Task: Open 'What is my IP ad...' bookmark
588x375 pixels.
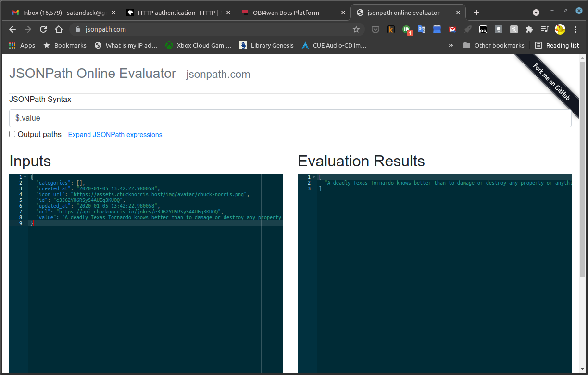Action: tap(126, 45)
